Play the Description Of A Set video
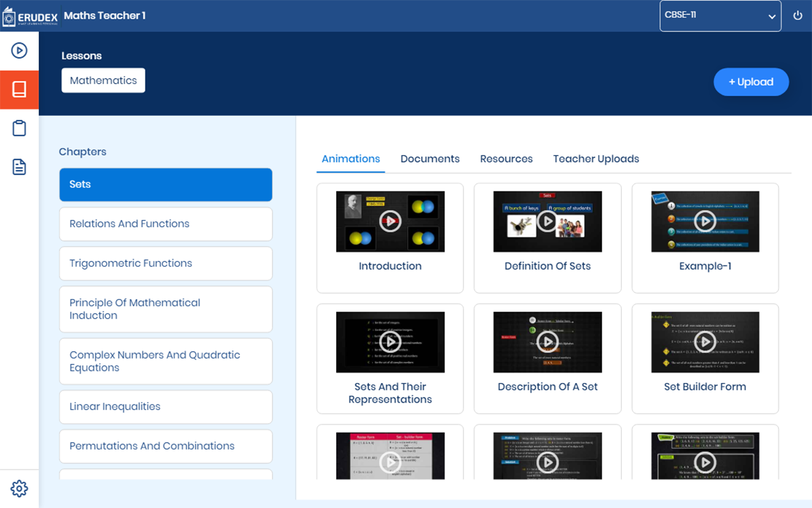 point(547,342)
